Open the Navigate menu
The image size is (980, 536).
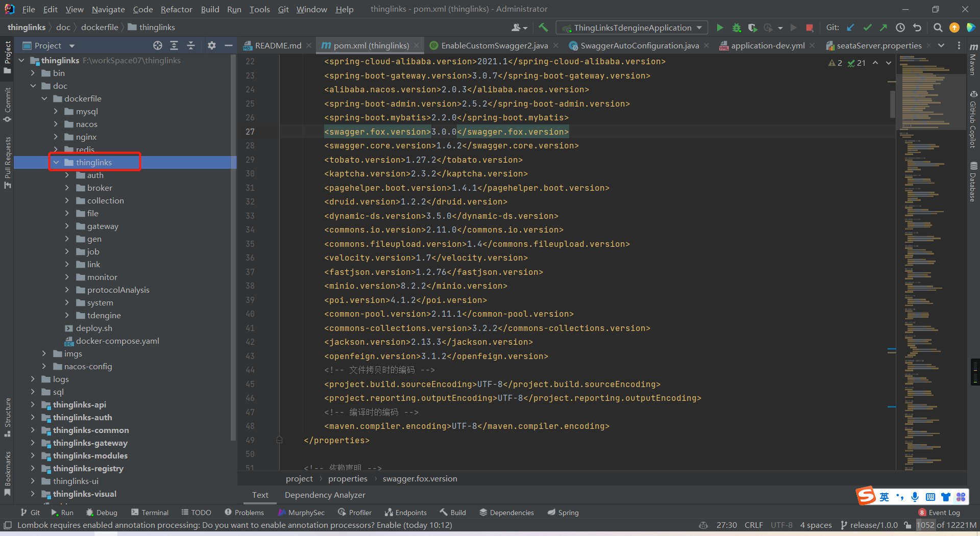click(108, 9)
